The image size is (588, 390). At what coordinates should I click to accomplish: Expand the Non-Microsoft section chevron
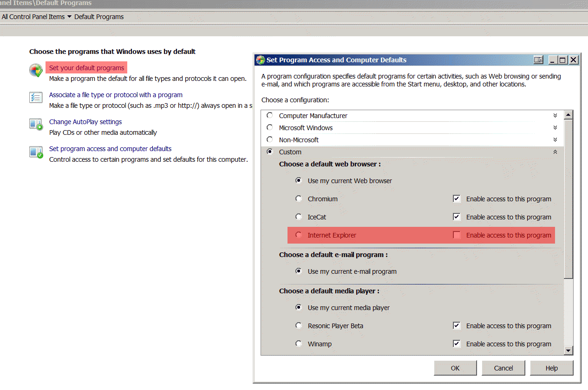tap(555, 139)
